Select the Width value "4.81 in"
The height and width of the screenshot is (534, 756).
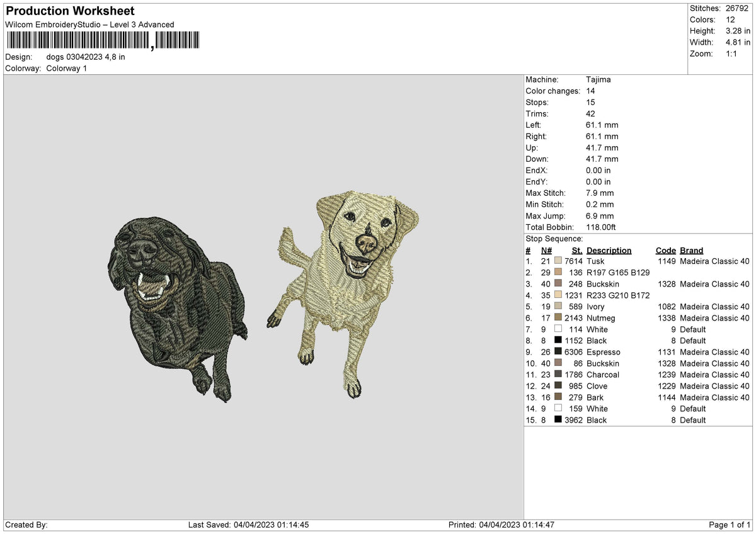point(738,42)
